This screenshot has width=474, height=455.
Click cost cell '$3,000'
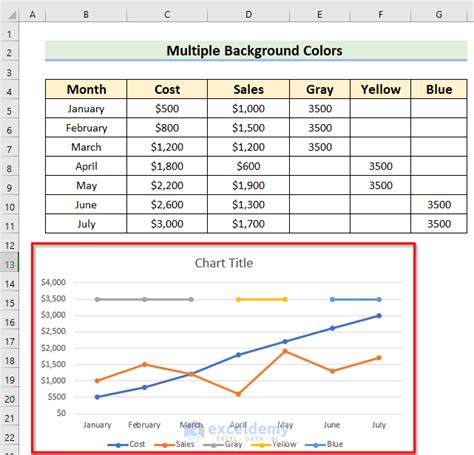167,224
